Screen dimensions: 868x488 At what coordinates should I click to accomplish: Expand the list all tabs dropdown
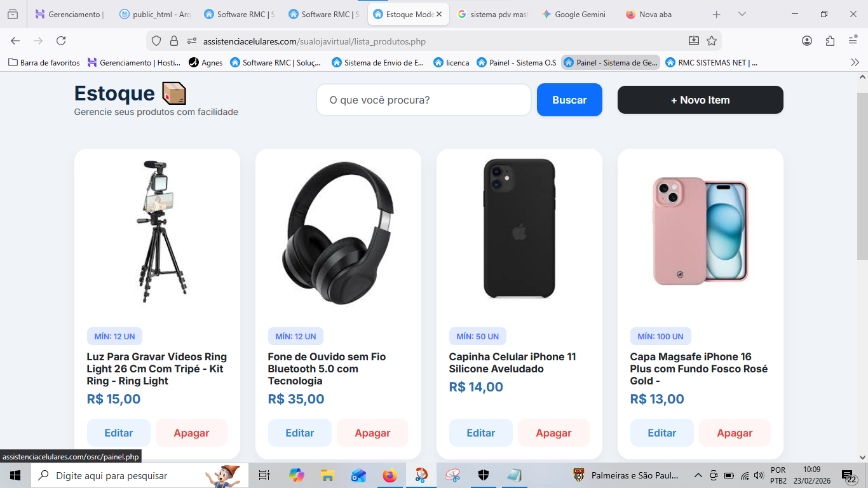[x=742, y=14]
